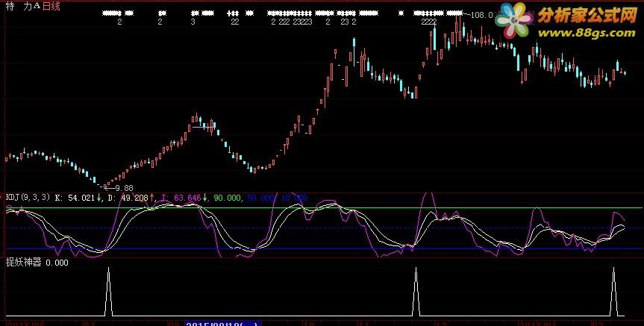Select the D: 49.208 value readout

pyautogui.click(x=128, y=198)
